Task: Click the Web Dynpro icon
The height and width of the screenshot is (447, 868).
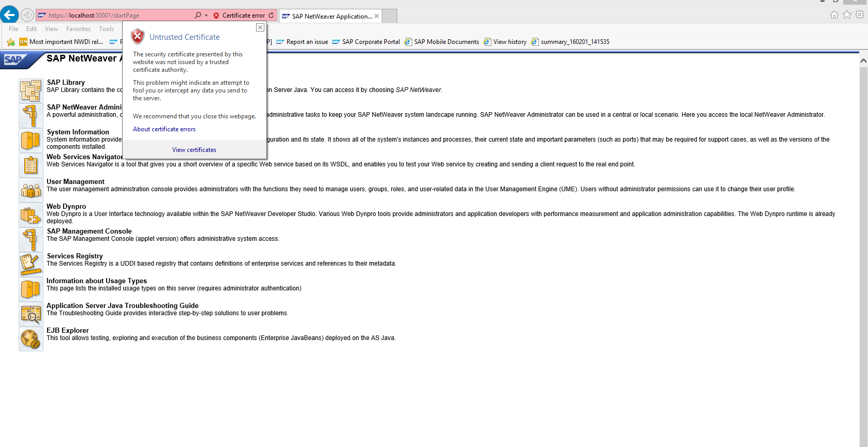Action: point(31,214)
